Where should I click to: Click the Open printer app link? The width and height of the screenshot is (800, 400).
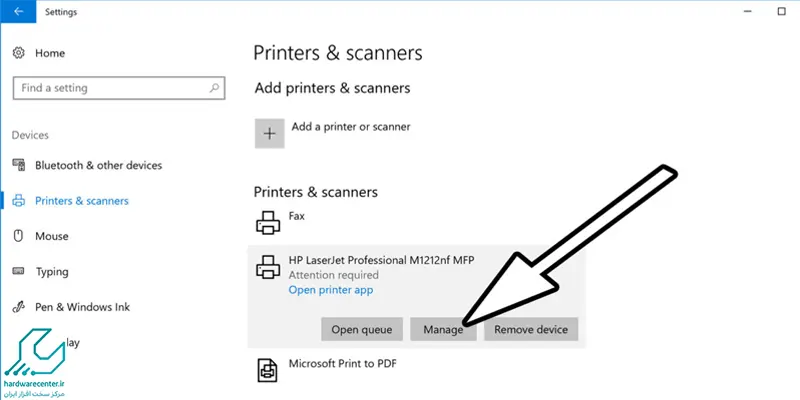pyautogui.click(x=331, y=290)
